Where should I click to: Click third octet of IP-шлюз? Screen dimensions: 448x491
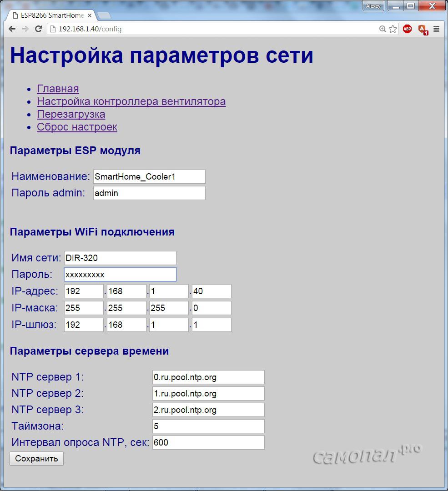click(x=169, y=325)
